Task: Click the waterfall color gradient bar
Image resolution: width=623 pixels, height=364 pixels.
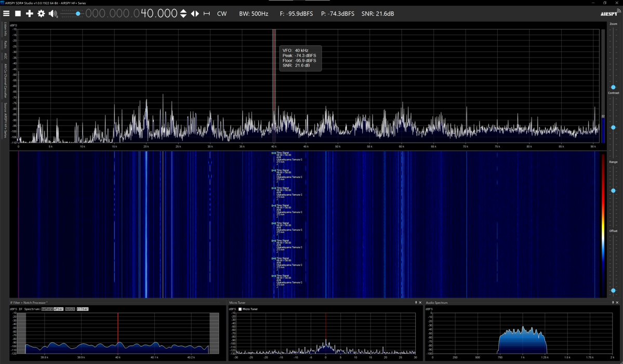Action: pyautogui.click(x=603, y=224)
